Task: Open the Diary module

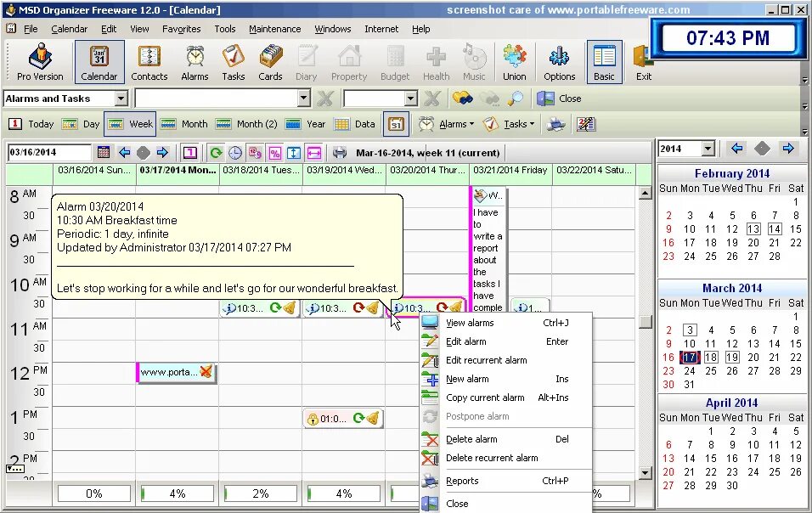Action: 306,61
